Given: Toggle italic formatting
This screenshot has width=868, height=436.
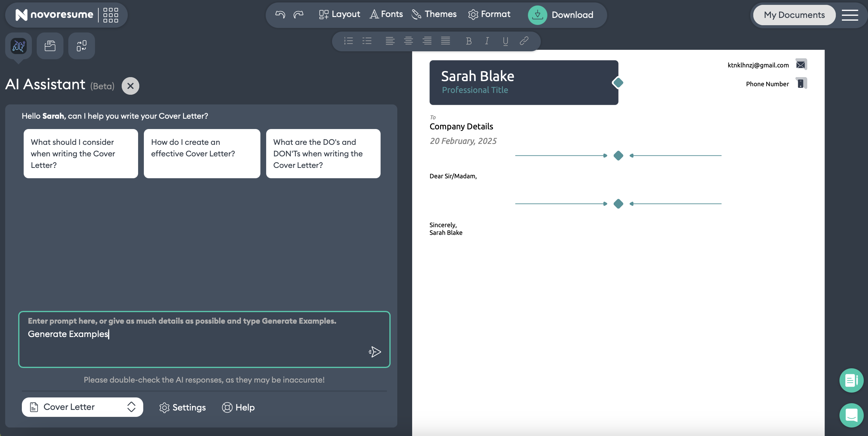Looking at the screenshot, I should click(x=487, y=41).
